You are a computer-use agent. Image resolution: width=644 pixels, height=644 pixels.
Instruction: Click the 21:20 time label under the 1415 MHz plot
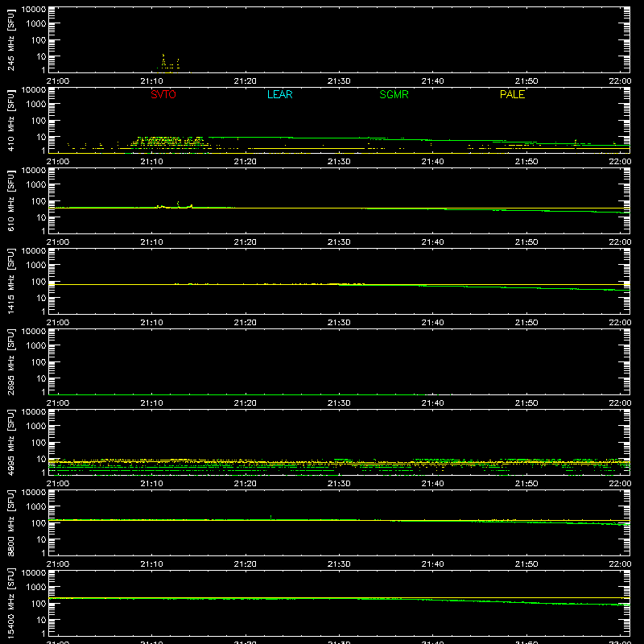246,323
